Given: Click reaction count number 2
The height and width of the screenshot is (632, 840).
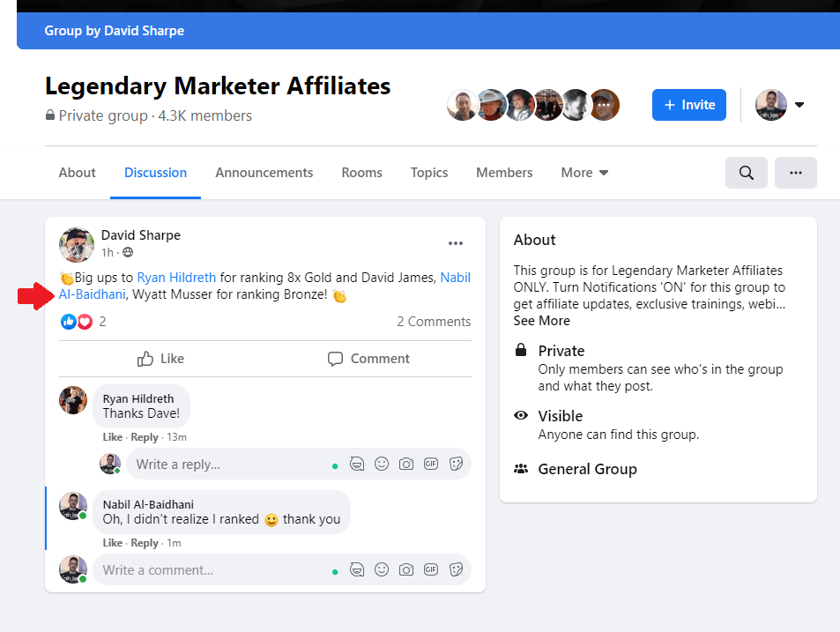Looking at the screenshot, I should [x=102, y=322].
